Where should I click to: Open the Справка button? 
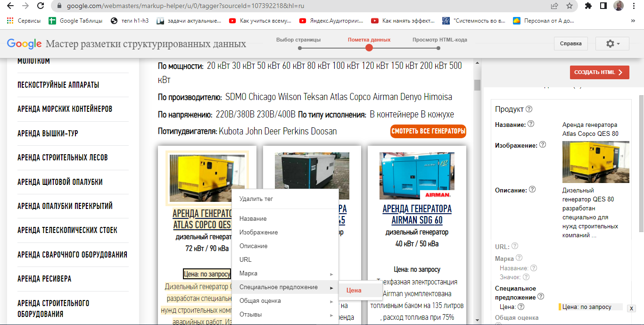pyautogui.click(x=571, y=43)
